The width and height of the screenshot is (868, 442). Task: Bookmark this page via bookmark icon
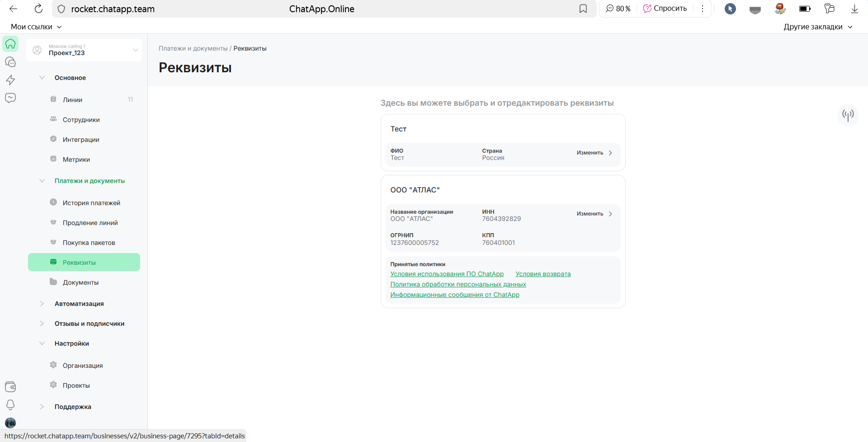click(583, 9)
